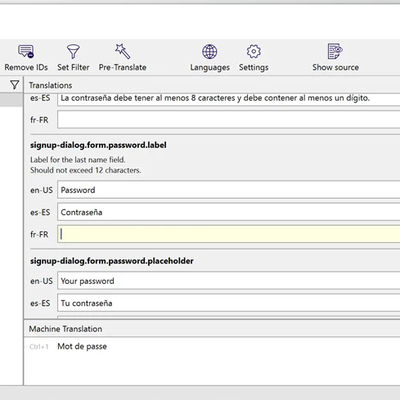
Task: Select signup-dialog.form.password.label key heading
Action: (98, 145)
